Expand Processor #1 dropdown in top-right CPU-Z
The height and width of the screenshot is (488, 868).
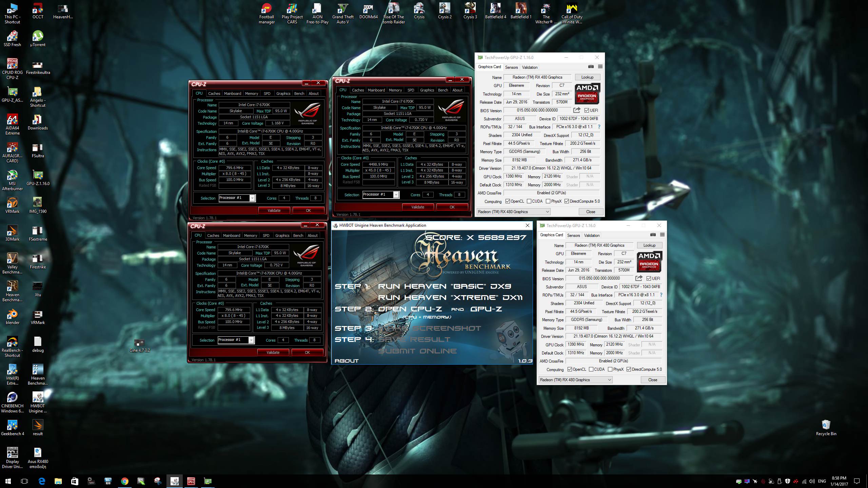tap(396, 195)
